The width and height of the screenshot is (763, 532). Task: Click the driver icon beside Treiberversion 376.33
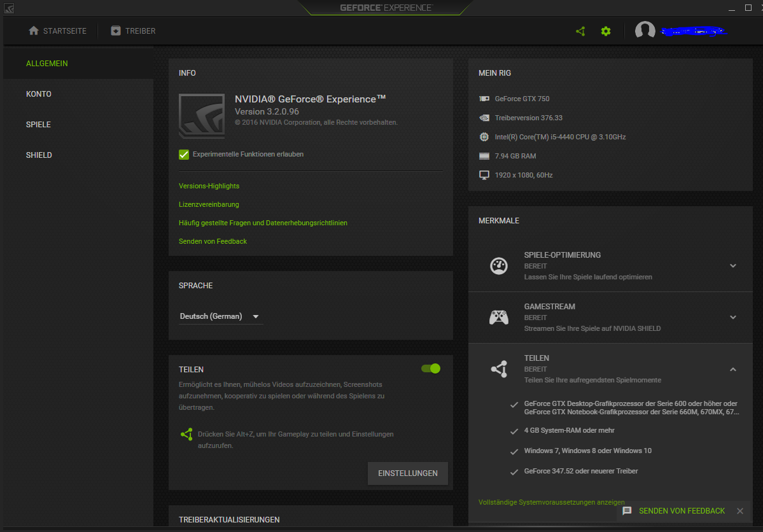point(484,118)
